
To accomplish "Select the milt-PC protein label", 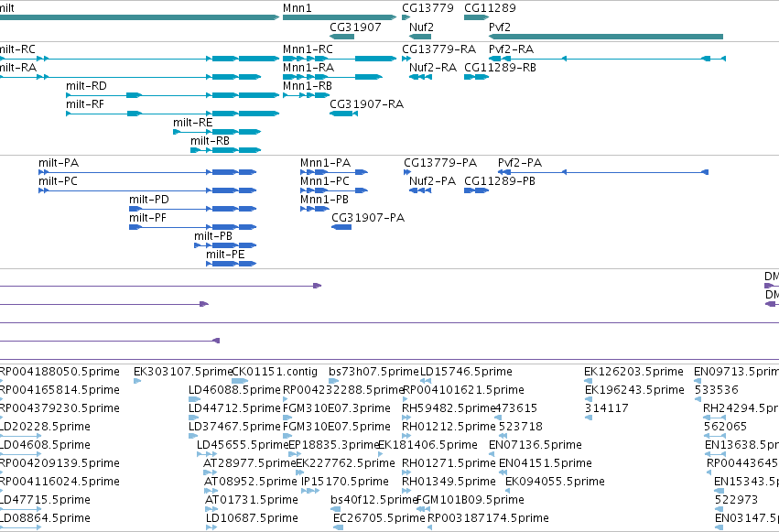I will 58,181.
